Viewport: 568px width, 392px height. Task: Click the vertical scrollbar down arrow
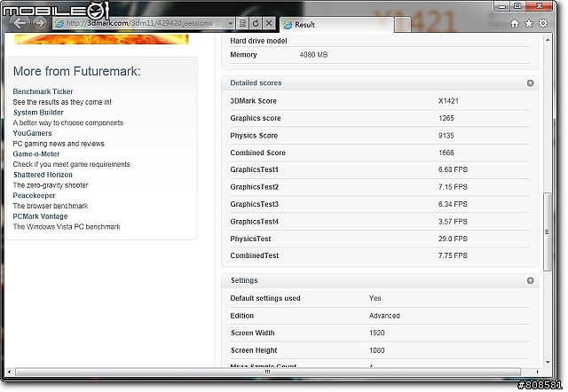[x=548, y=363]
